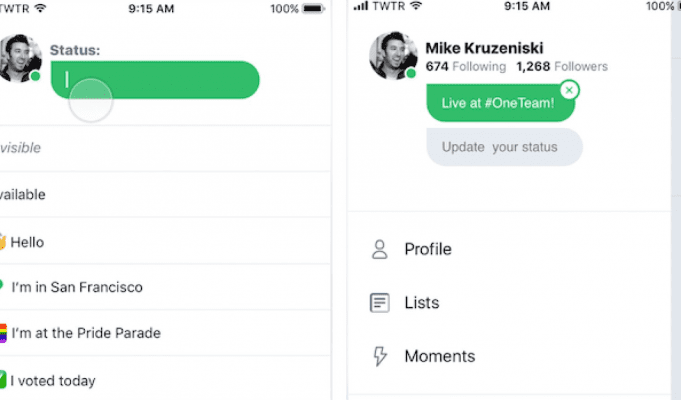This screenshot has width=681, height=400.
Task: Click the Profile person icon
Action: point(380,249)
